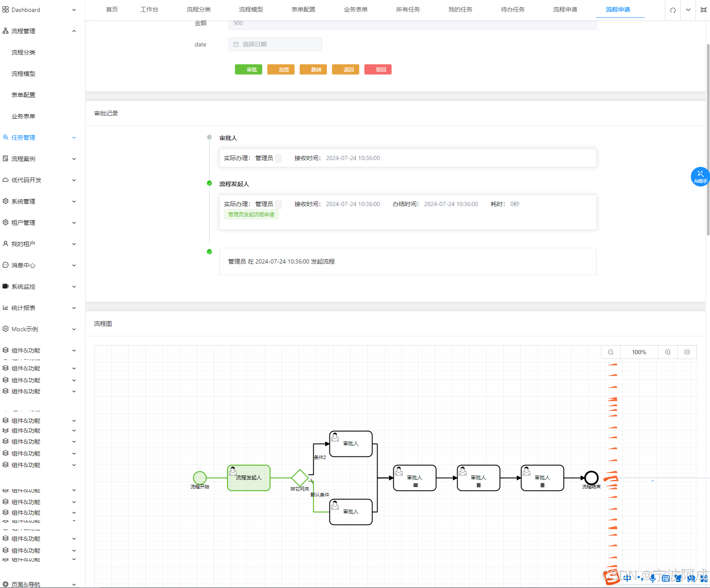Click the 流程发起人 timeline heading
The height and width of the screenshot is (588, 710).
pos(234,184)
